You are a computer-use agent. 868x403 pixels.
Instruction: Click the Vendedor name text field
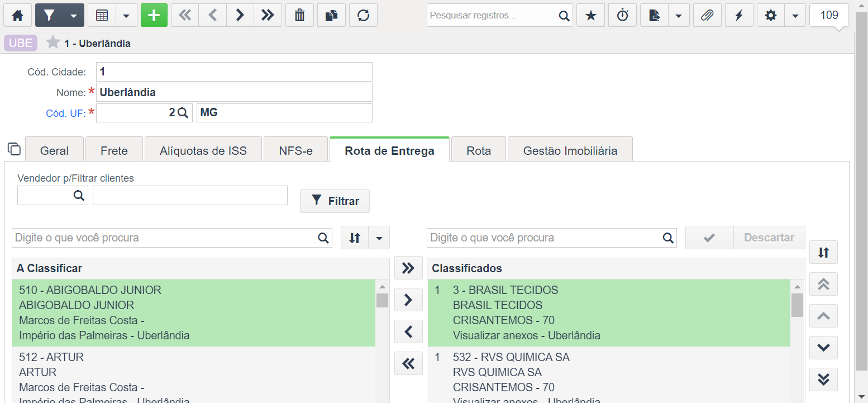click(190, 196)
